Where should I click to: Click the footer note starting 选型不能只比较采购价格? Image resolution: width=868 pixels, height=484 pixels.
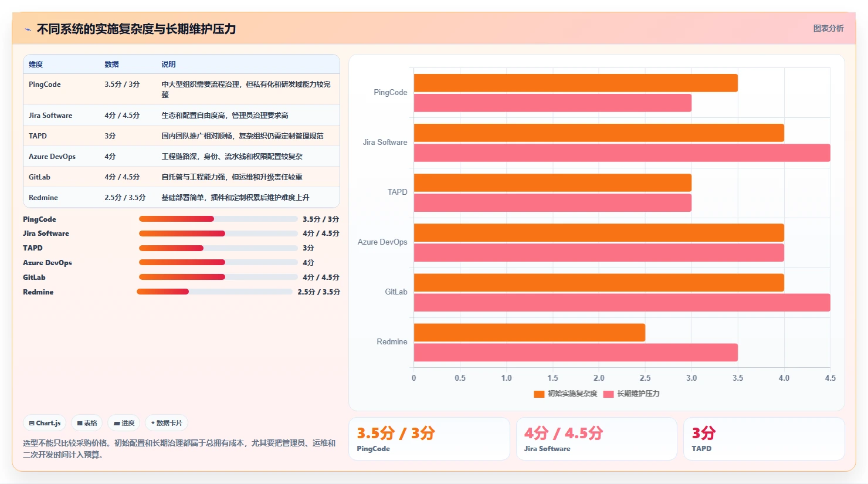click(179, 449)
